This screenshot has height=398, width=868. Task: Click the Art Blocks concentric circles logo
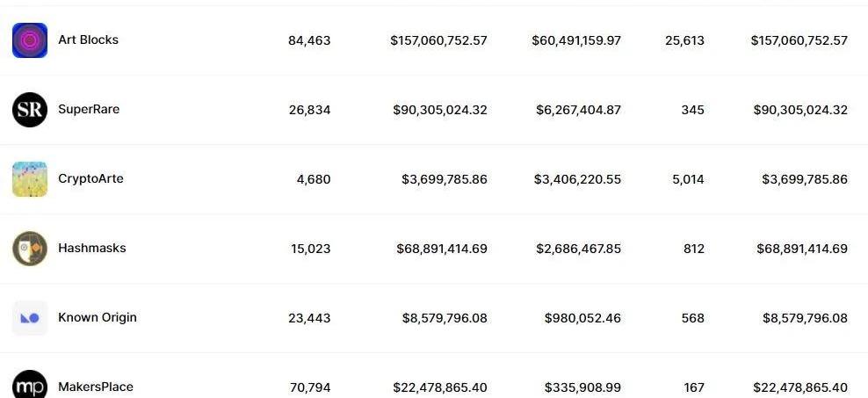click(x=30, y=40)
